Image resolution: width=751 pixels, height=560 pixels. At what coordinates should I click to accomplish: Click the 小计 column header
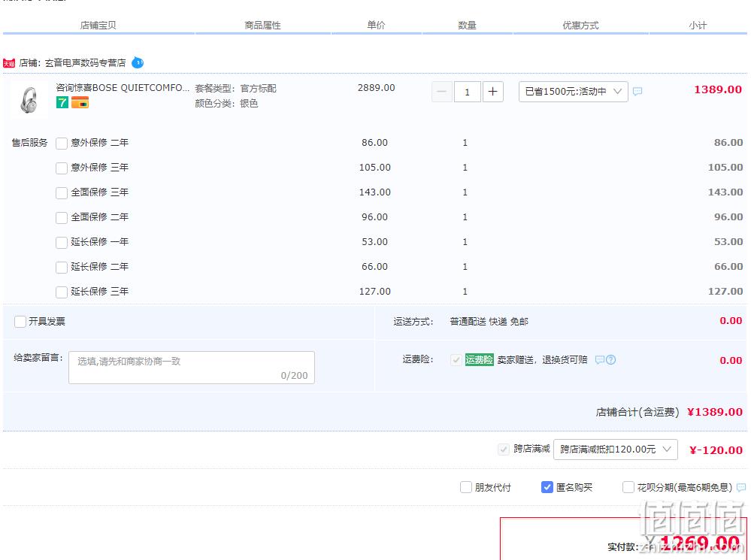698,26
